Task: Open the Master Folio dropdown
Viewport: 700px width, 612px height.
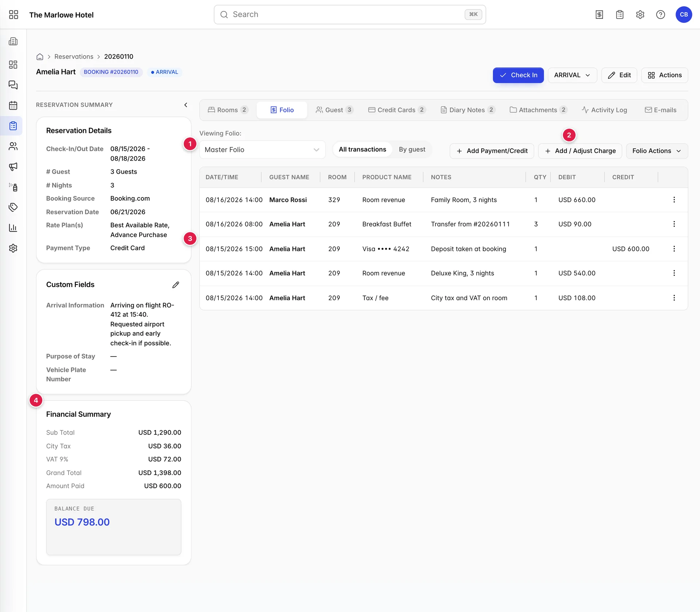Action: coord(262,150)
